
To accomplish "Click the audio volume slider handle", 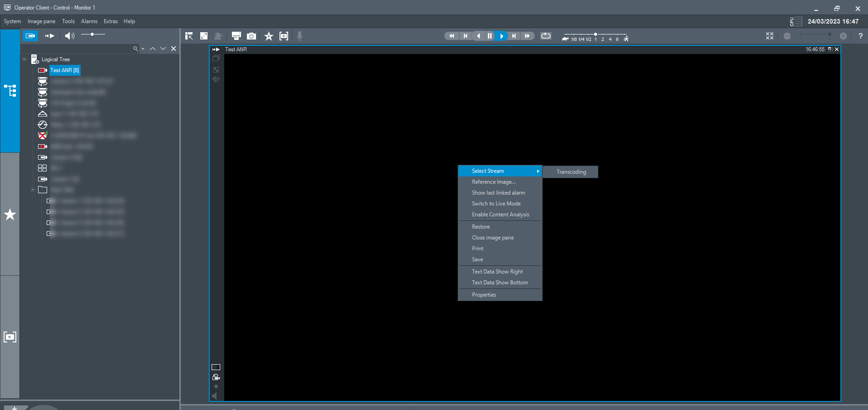I will pyautogui.click(x=92, y=34).
